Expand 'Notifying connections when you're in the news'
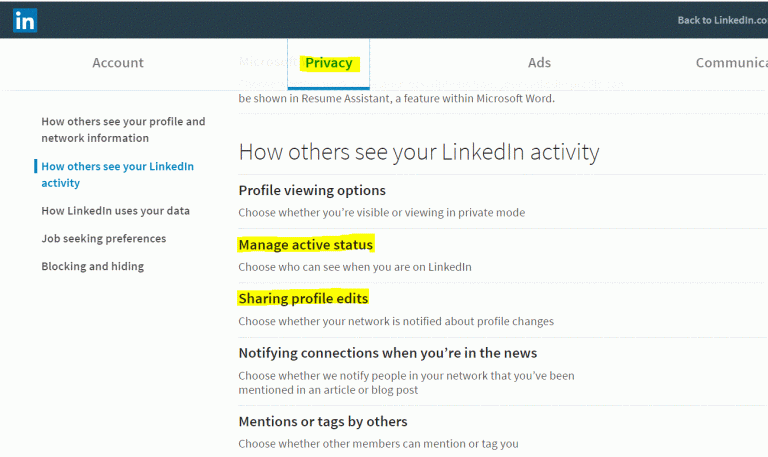Image resolution: width=768 pixels, height=457 pixels. point(388,353)
